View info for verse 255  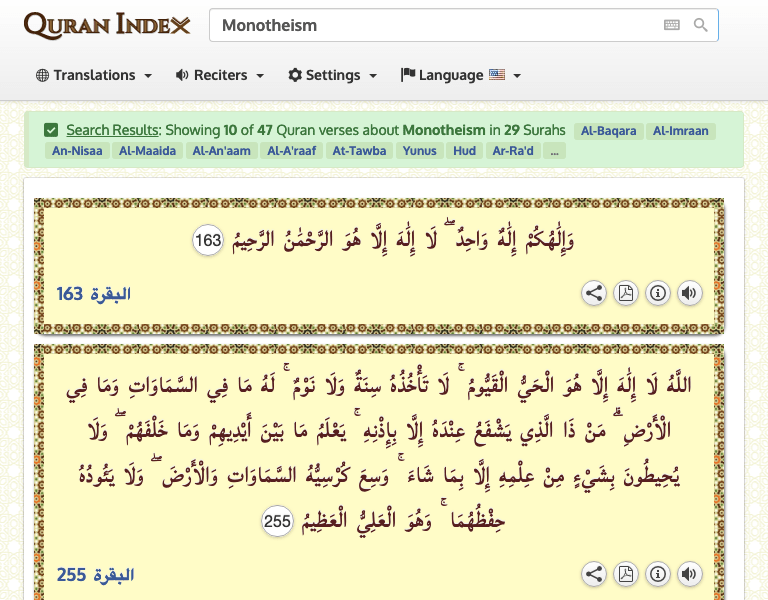click(657, 574)
